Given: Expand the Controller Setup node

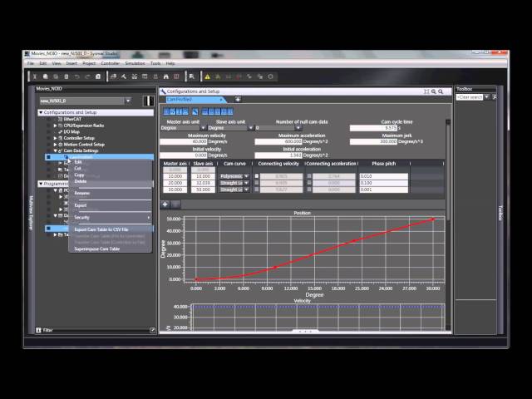Looking at the screenshot, I should coord(56,138).
